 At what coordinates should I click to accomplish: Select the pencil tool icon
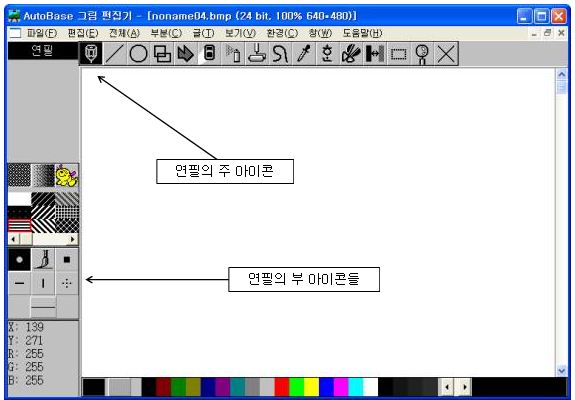click(91, 54)
